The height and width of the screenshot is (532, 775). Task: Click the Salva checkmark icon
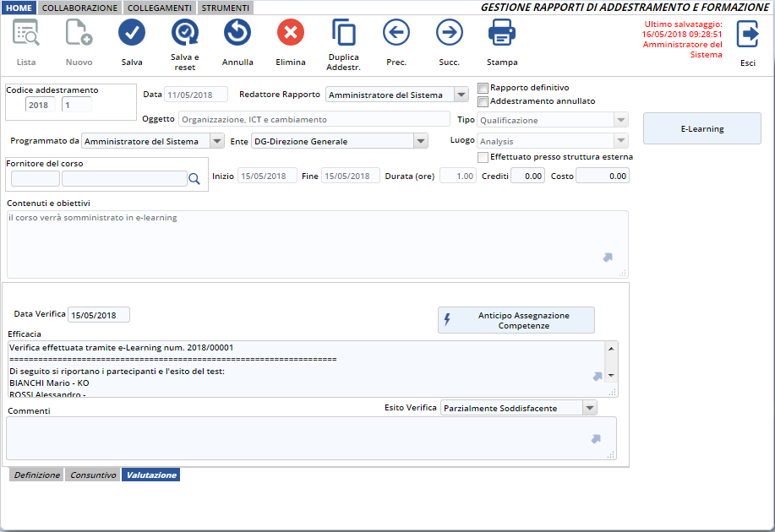pos(132,34)
